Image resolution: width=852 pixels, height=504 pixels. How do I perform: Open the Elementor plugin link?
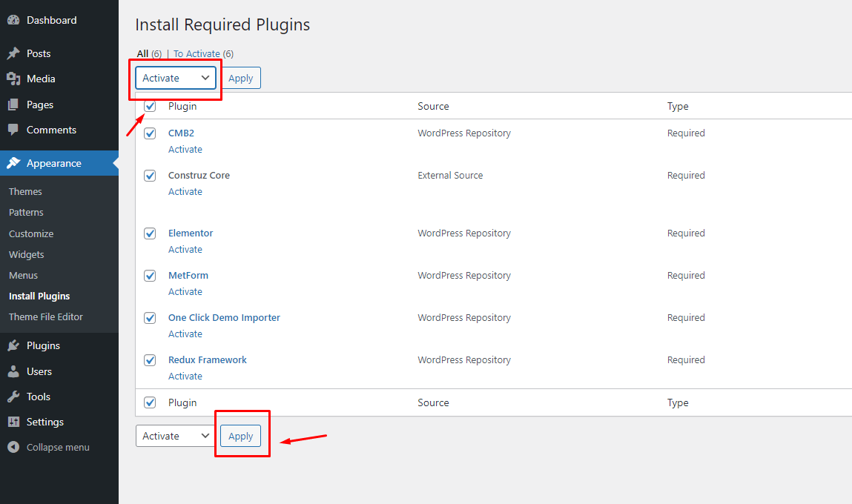click(x=191, y=233)
